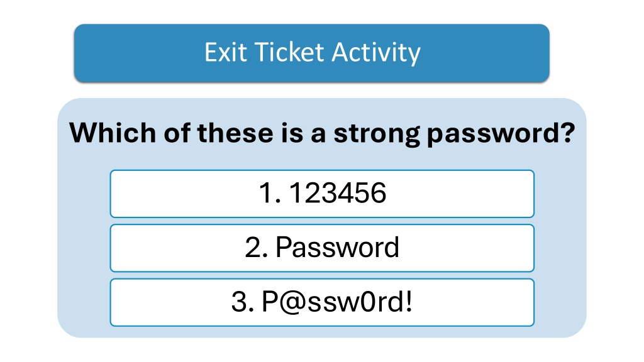Click the strong password question heading

(322, 133)
